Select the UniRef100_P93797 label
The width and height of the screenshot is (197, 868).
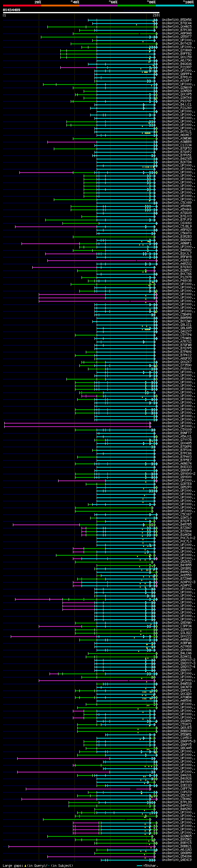coord(177,101)
